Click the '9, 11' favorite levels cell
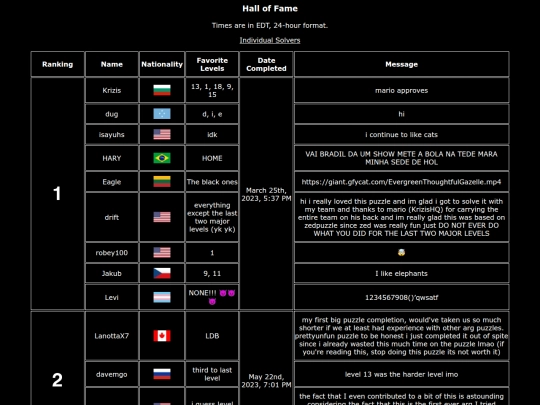This screenshot has width=540, height=405. click(212, 273)
